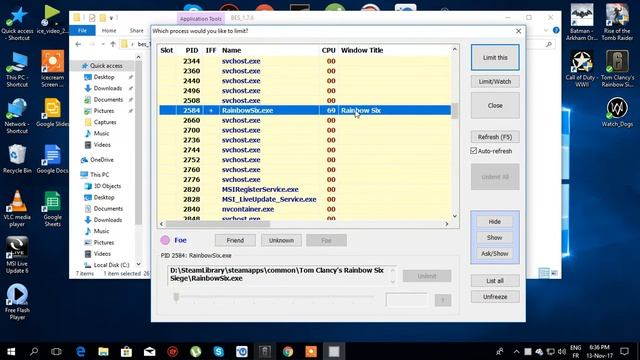Click the process list scroll-down arrow
This screenshot has width=640, height=360.
pyautogui.click(x=455, y=216)
